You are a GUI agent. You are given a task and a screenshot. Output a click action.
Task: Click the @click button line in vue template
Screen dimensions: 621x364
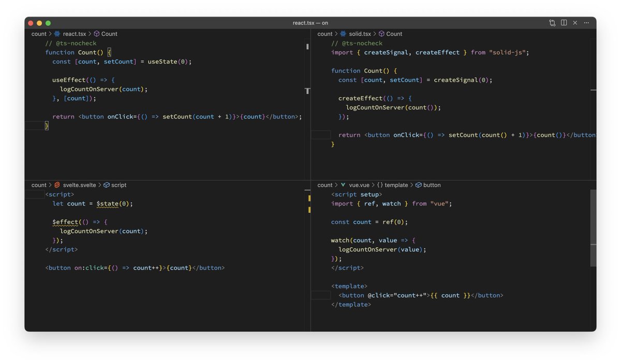[x=421, y=295]
